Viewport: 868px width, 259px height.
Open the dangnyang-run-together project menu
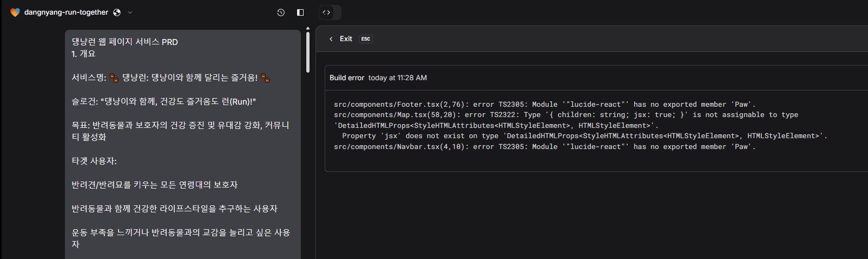click(66, 12)
